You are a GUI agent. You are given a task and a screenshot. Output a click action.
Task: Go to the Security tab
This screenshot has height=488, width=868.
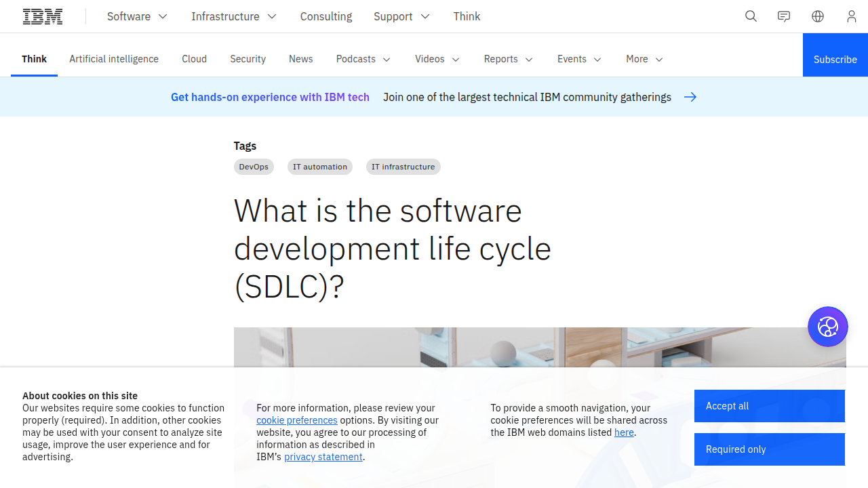(x=248, y=59)
